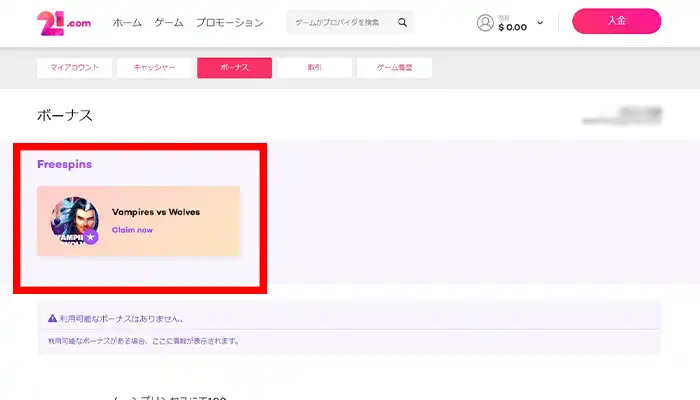Click the ボーナス page heading
The width and height of the screenshot is (700, 400).
pyautogui.click(x=65, y=116)
